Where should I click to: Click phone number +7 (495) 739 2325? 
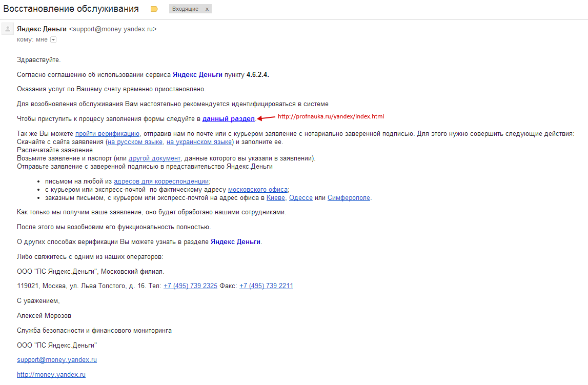pos(190,286)
